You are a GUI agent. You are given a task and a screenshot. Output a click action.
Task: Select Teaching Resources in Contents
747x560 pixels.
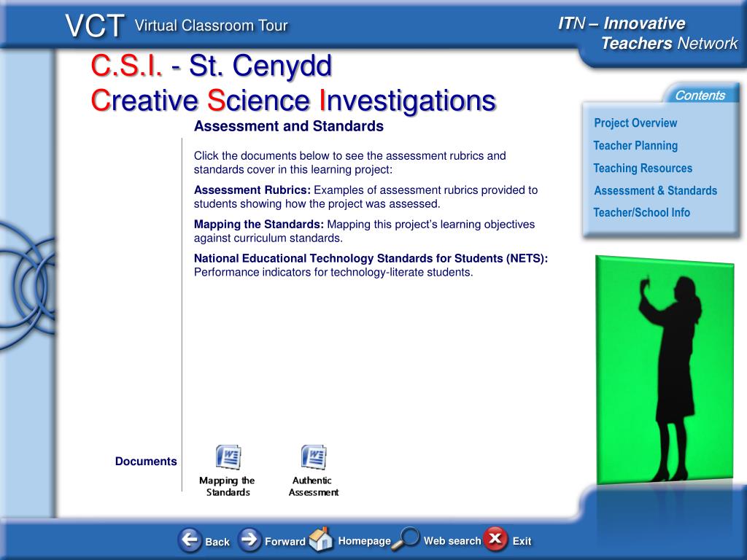pyautogui.click(x=643, y=168)
